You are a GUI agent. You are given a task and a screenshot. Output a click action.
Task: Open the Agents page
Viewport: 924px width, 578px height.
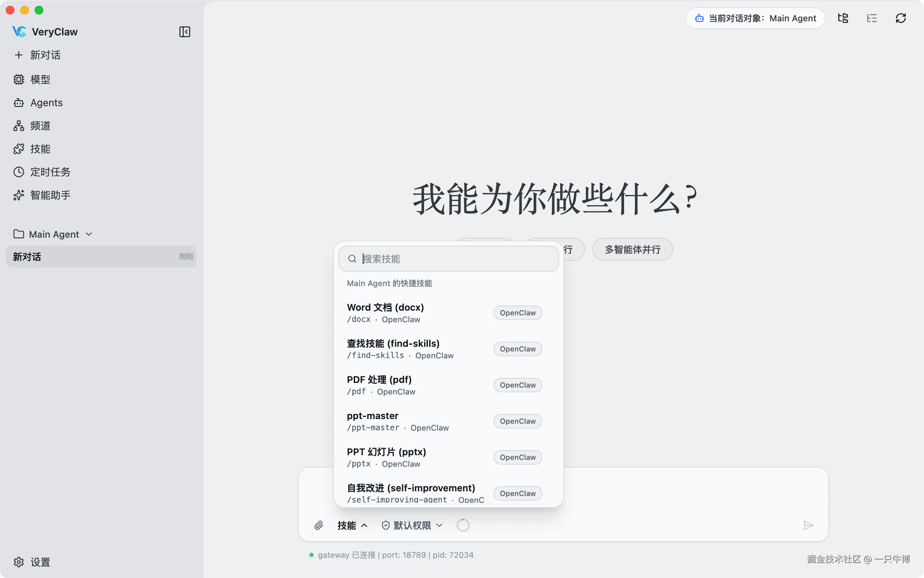tap(38, 103)
